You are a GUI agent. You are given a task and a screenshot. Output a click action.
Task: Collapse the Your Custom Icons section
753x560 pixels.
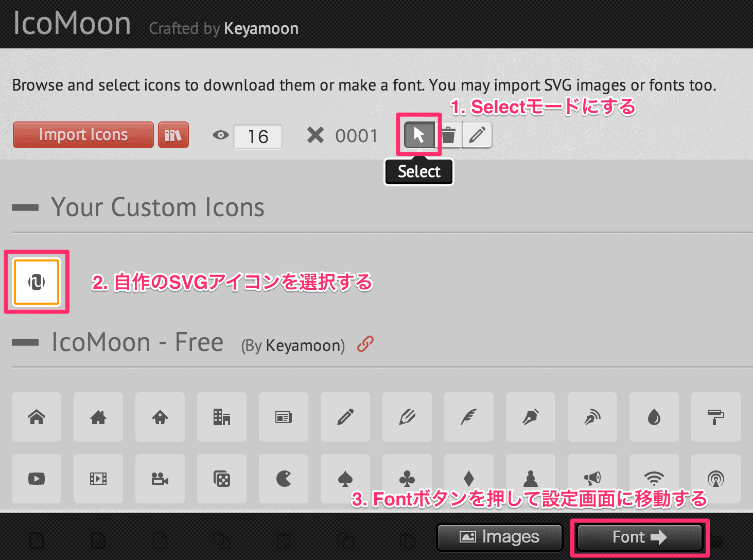25,208
